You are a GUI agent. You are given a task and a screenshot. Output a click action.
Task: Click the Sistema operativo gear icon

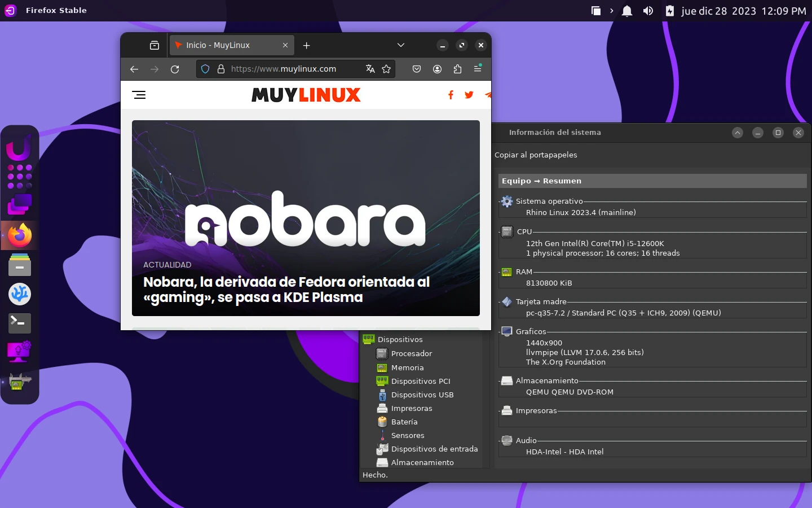(x=507, y=202)
